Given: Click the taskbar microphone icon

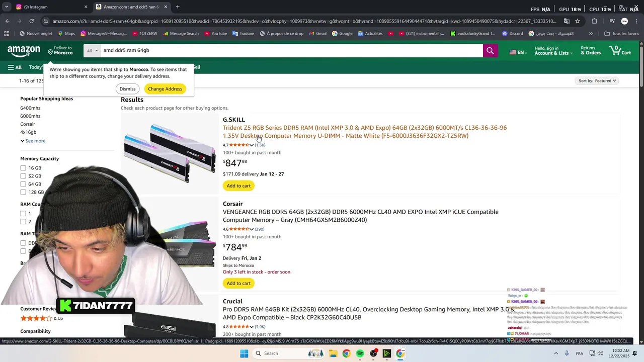Looking at the screenshot, I should pyautogui.click(x=567, y=353).
